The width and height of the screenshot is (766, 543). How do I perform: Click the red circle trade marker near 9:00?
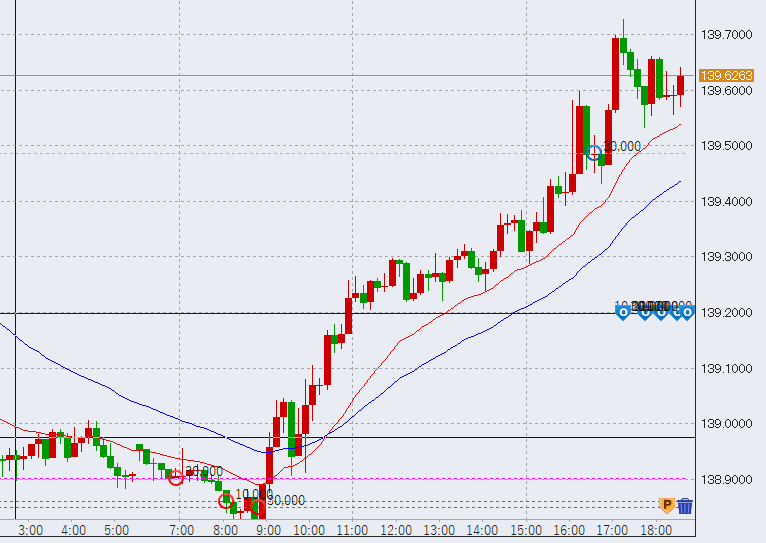tap(259, 506)
